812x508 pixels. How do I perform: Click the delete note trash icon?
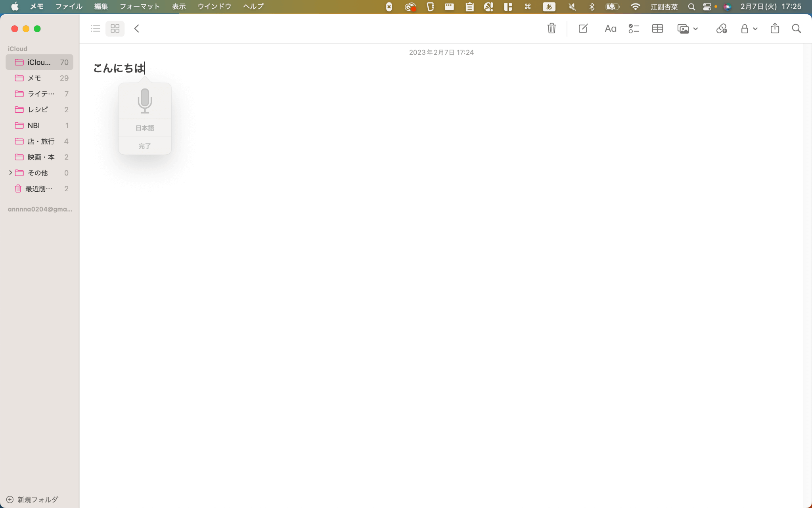pyautogui.click(x=552, y=28)
